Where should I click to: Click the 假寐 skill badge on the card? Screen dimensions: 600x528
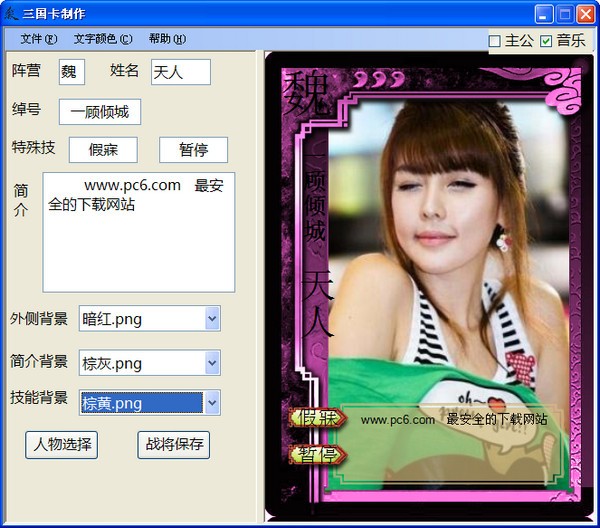(317, 419)
